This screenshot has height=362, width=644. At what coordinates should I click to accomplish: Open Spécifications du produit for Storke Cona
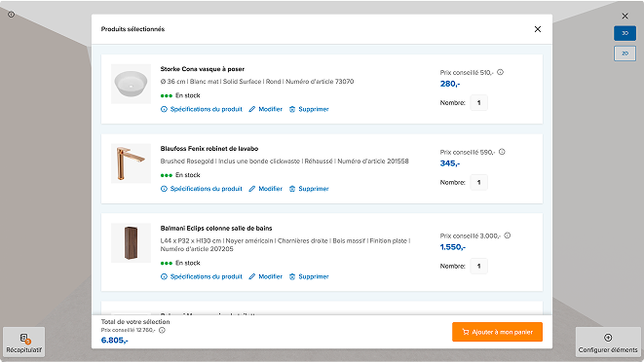202,109
